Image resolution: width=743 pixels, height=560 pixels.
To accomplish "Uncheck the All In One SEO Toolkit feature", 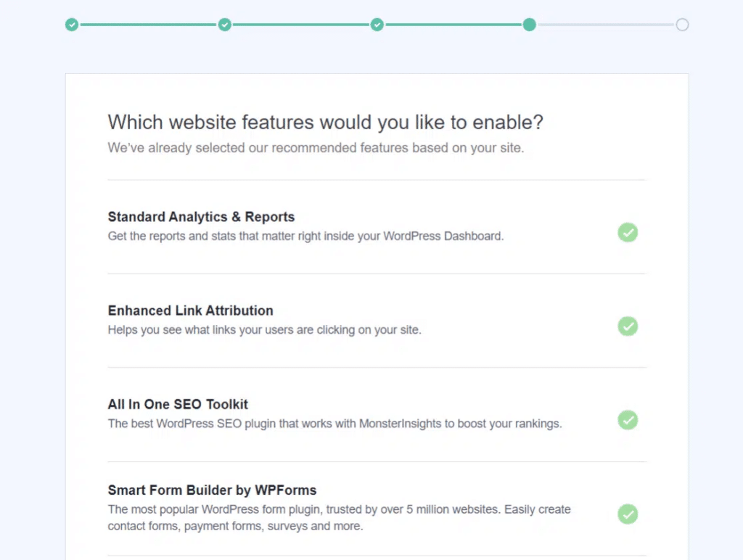I will 628,420.
